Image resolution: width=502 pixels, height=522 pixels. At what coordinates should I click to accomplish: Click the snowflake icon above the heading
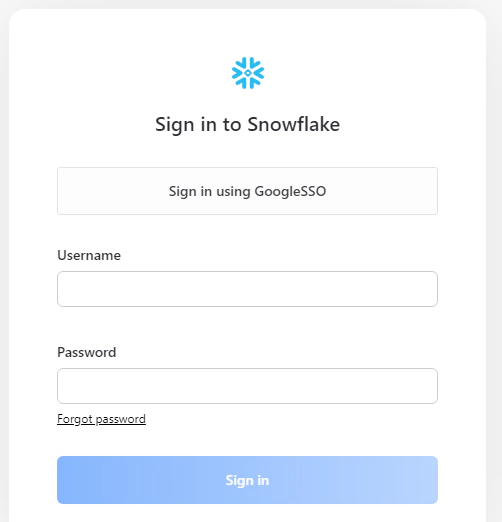[x=248, y=73]
